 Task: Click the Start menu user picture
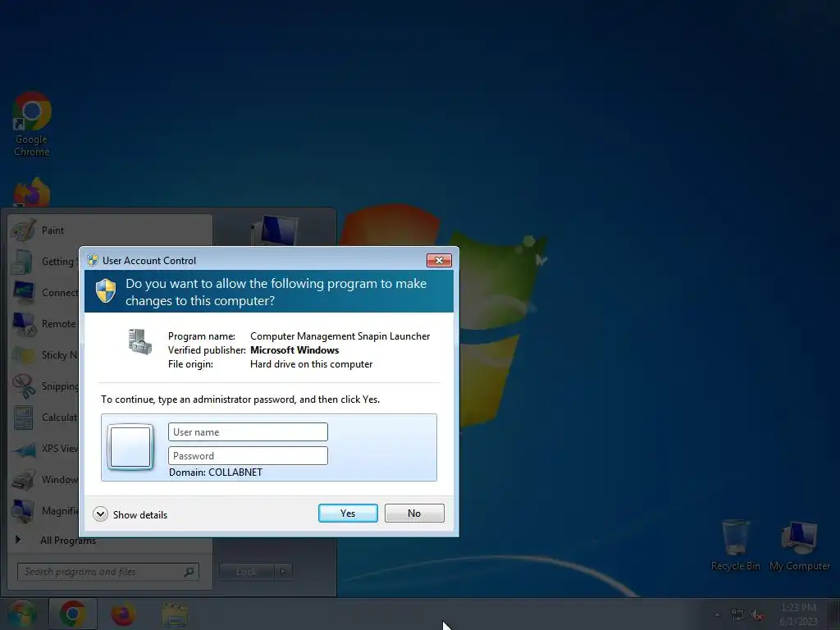275,231
